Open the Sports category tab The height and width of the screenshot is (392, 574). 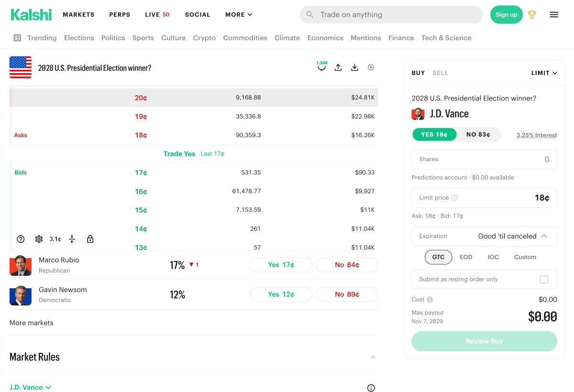pyautogui.click(x=143, y=38)
